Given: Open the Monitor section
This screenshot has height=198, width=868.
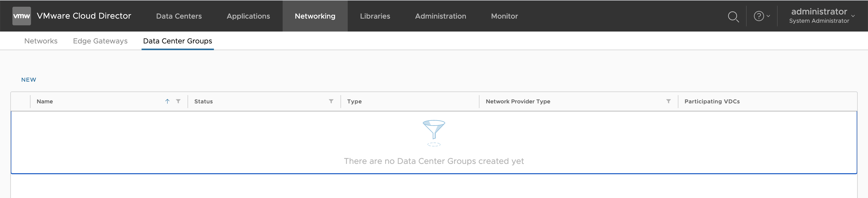Looking at the screenshot, I should [504, 16].
